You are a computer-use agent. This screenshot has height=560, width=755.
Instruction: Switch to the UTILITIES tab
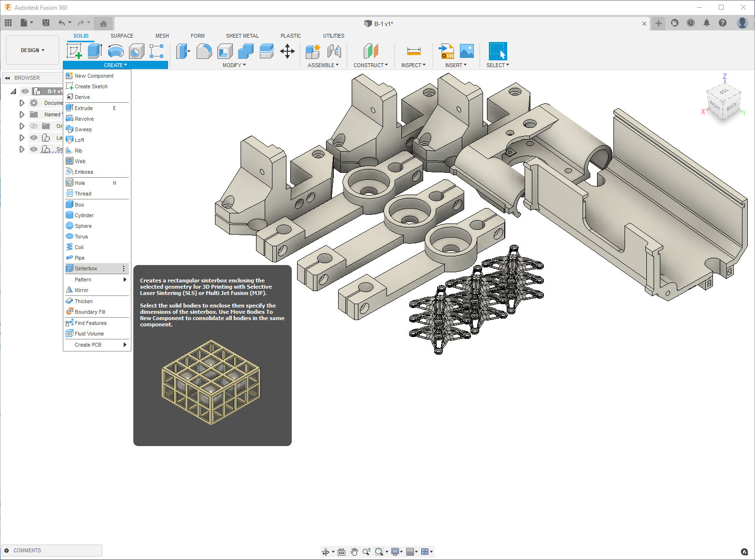pyautogui.click(x=334, y=36)
